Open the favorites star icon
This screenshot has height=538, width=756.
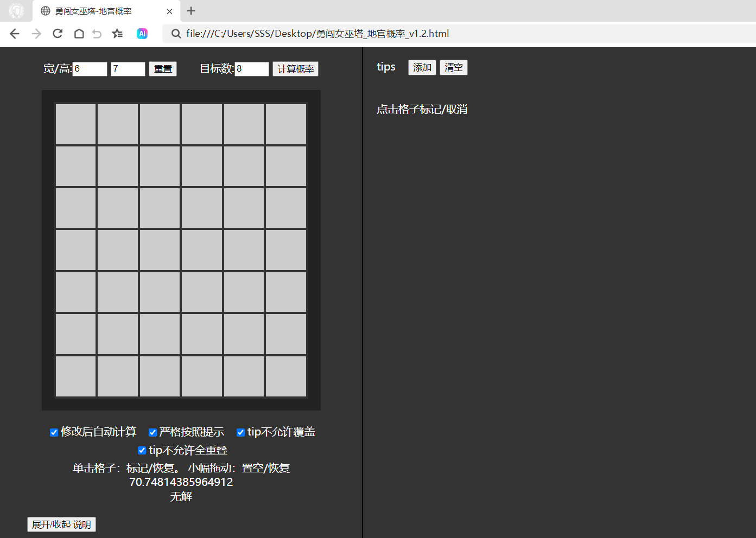pyautogui.click(x=117, y=34)
